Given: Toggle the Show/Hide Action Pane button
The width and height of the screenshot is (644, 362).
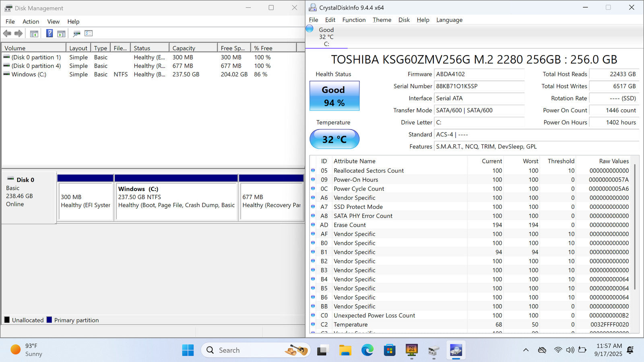Looking at the screenshot, I should 62,34.
